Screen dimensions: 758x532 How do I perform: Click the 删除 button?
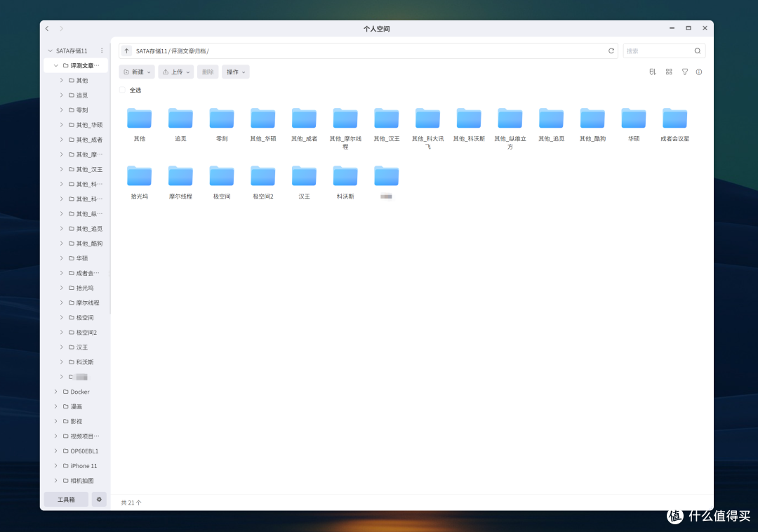[208, 72]
